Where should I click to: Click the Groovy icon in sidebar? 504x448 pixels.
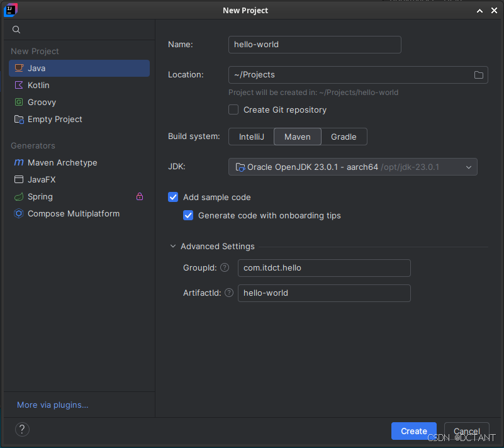point(19,102)
